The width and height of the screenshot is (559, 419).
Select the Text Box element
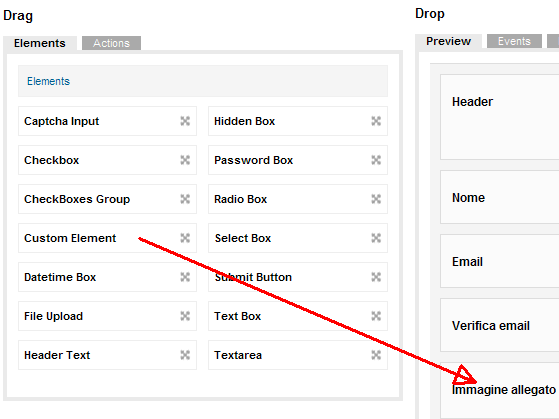click(298, 316)
